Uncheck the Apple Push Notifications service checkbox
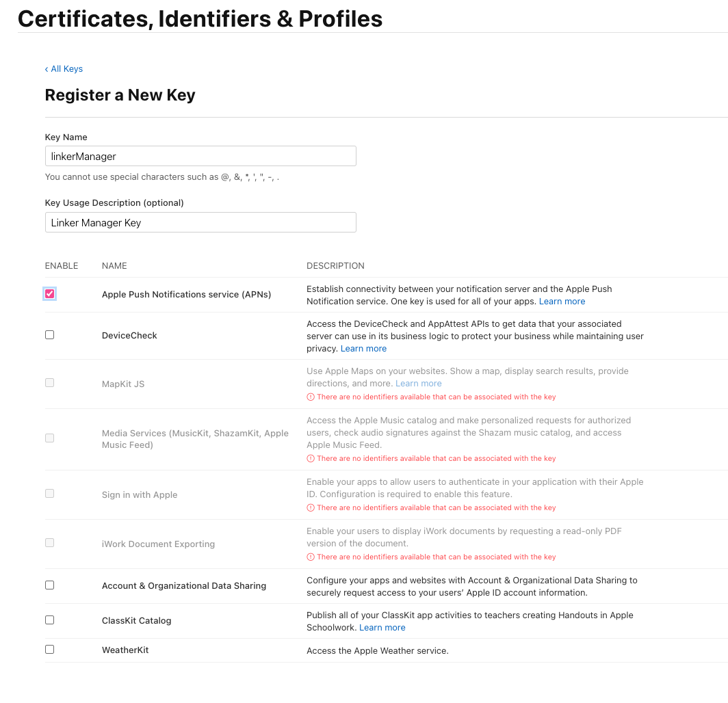This screenshot has width=728, height=703. tap(49, 293)
